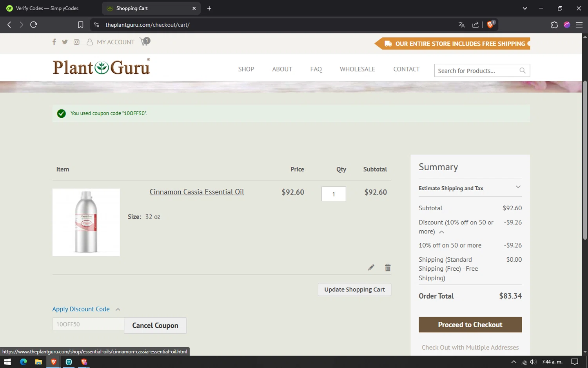Open the shopping cart icon in header
588x368 pixels.
click(x=145, y=41)
